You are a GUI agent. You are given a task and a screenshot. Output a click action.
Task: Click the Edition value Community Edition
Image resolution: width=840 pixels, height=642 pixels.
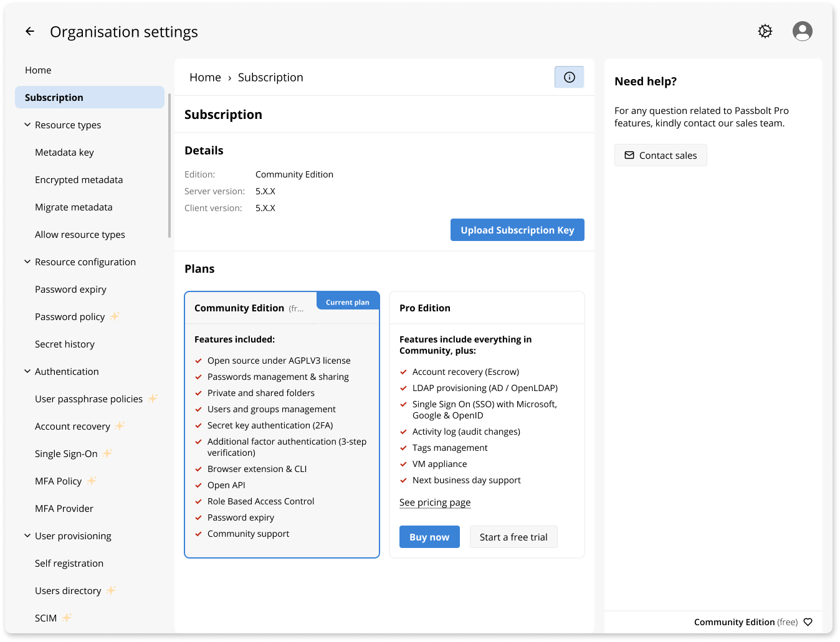tap(294, 174)
